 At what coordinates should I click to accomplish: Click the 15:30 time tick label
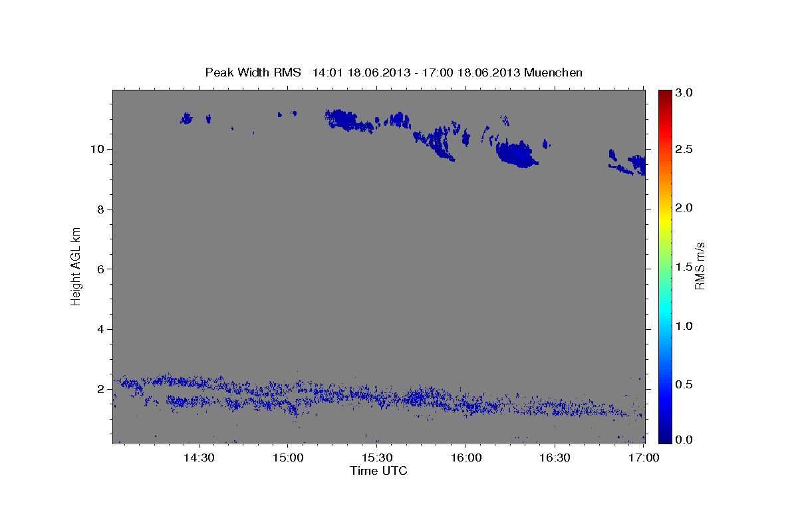[376, 458]
